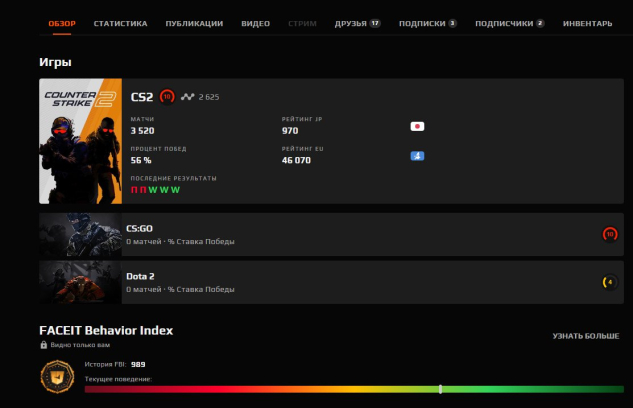
Task: Click the blue EU ranking icon
Action: point(417,156)
